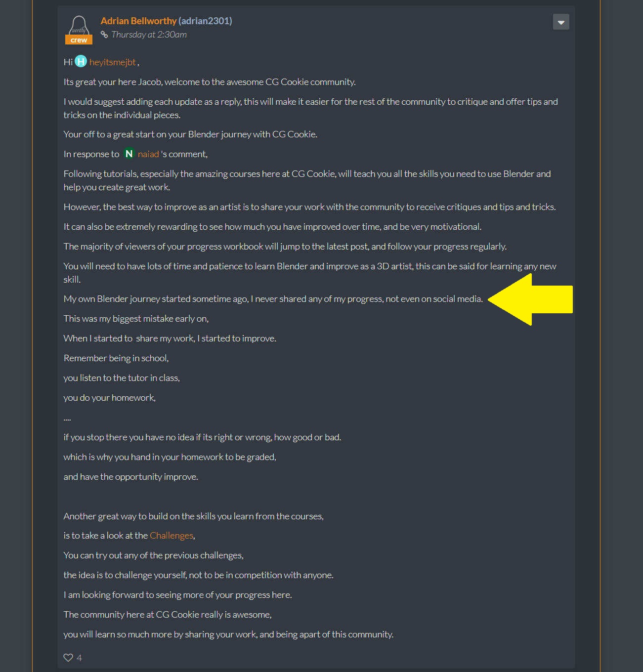Click the sentence about social media progress

[273, 299]
